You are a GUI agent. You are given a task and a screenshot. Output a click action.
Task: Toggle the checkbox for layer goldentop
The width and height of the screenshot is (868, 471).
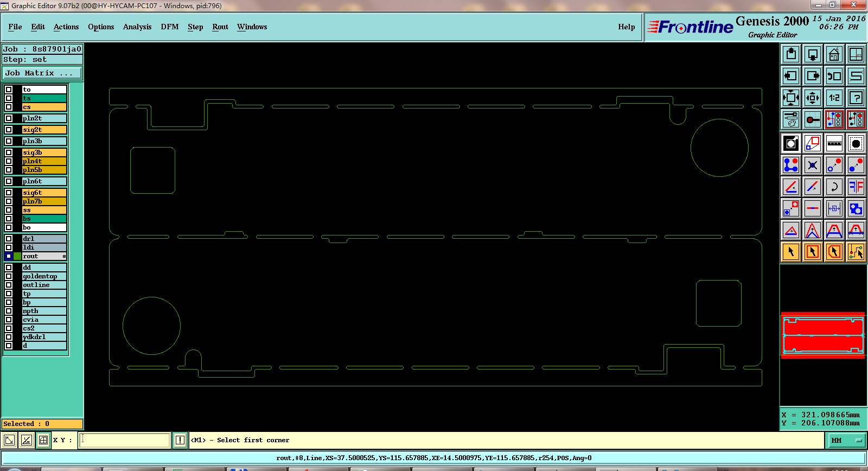9,276
